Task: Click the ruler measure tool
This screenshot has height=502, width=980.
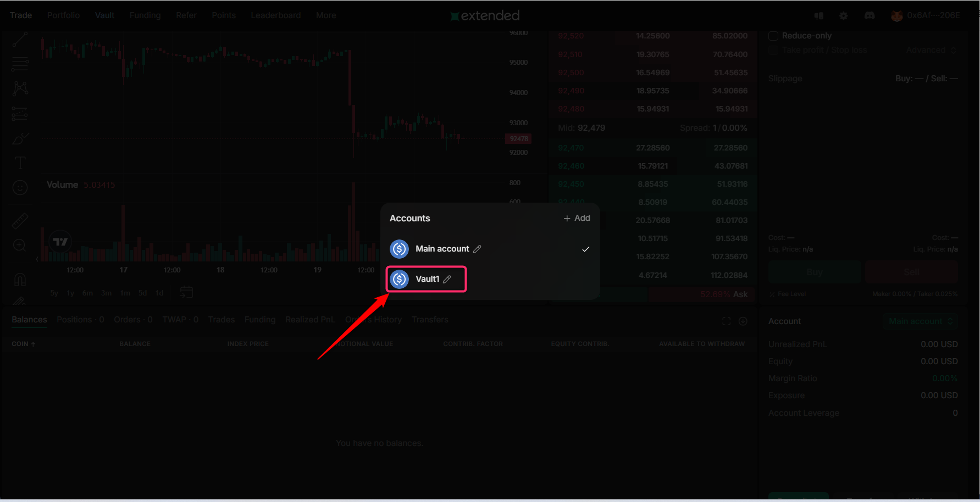Action: [x=20, y=221]
